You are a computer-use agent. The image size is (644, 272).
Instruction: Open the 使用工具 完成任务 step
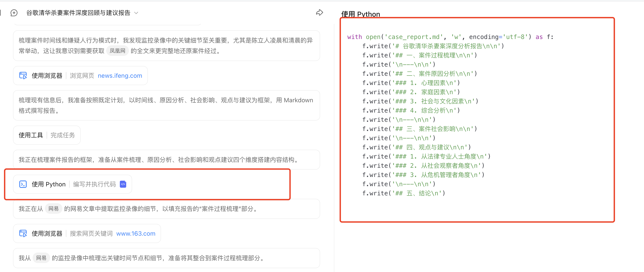pyautogui.click(x=47, y=135)
